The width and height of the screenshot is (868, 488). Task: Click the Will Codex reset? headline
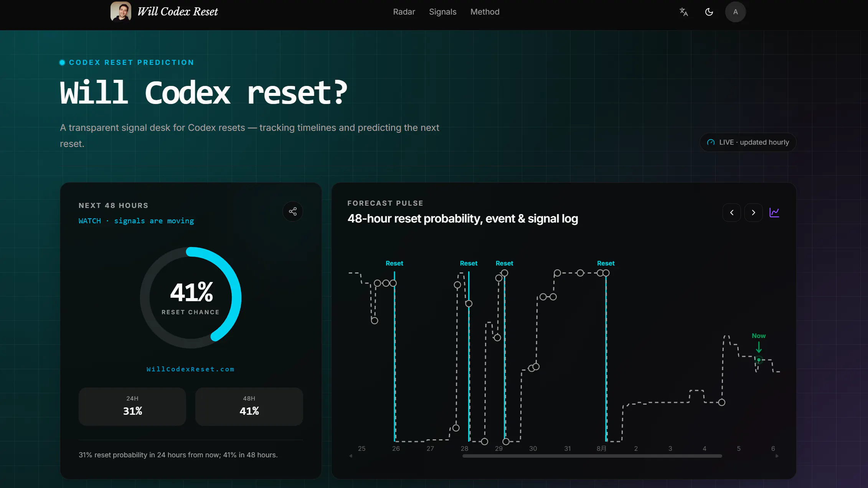click(204, 93)
